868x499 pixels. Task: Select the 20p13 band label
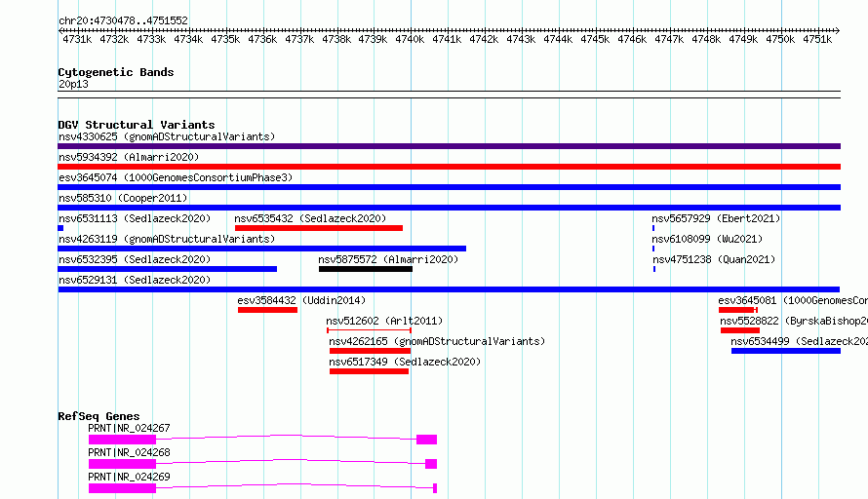73,84
